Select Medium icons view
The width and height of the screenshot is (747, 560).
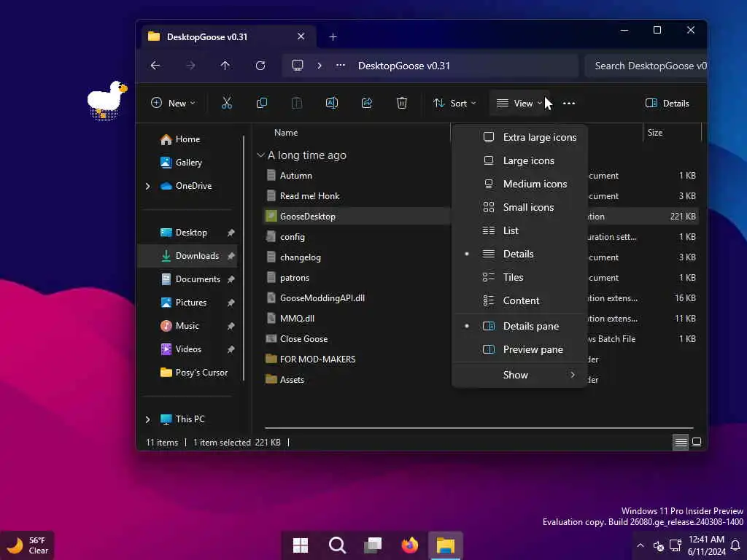(x=519, y=184)
